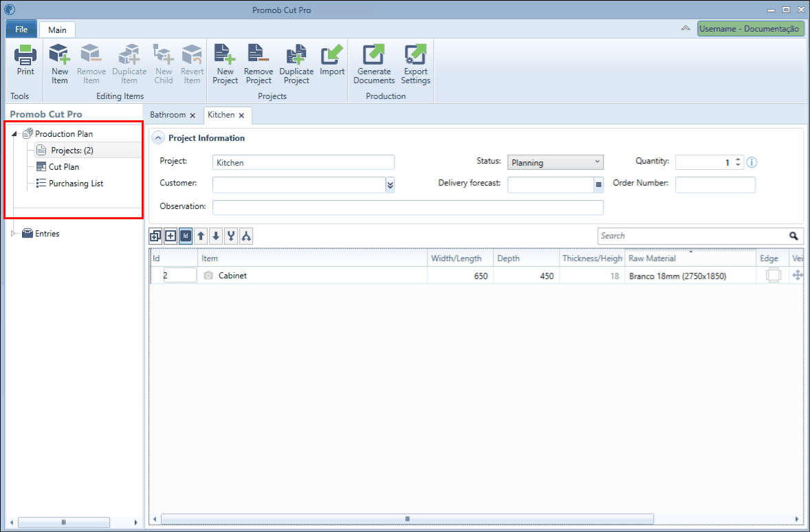Click the Remove Project button
810x532 pixels.
tap(259, 64)
